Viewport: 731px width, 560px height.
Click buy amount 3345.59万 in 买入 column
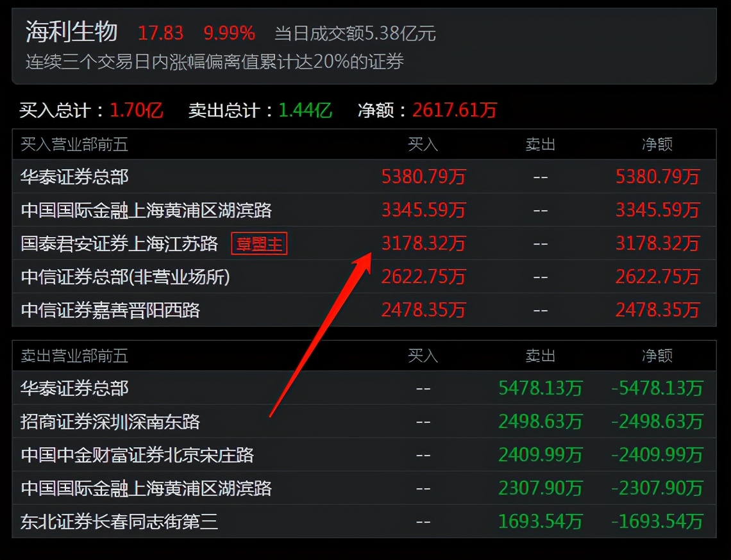tap(424, 211)
